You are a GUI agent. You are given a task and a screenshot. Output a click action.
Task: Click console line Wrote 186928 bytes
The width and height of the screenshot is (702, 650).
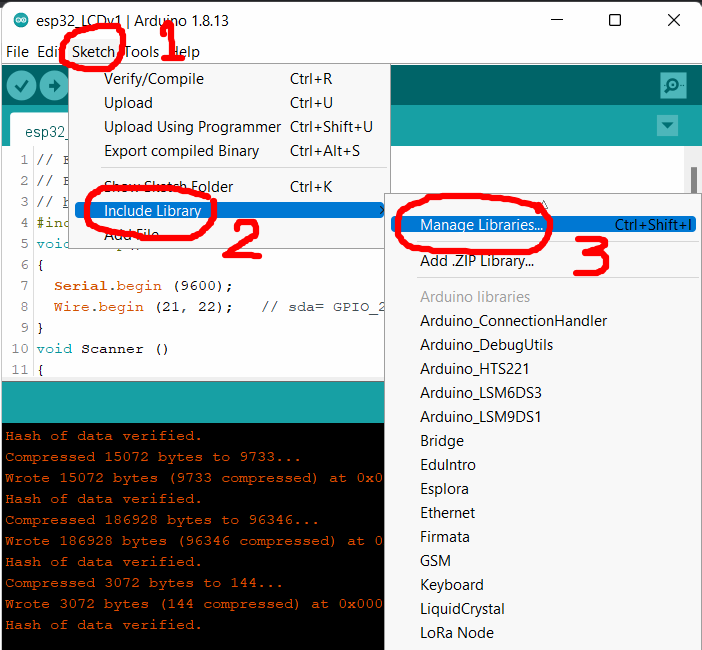[x=193, y=541]
